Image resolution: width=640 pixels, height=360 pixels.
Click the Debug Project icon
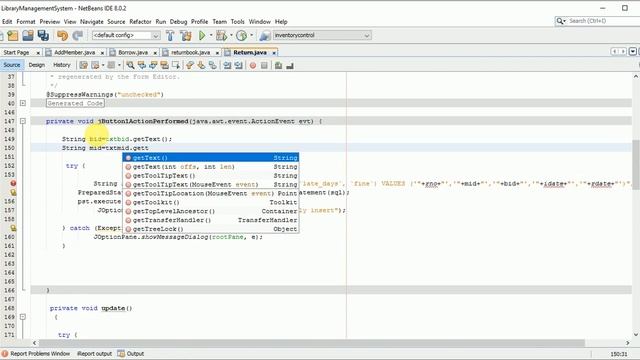point(222,36)
